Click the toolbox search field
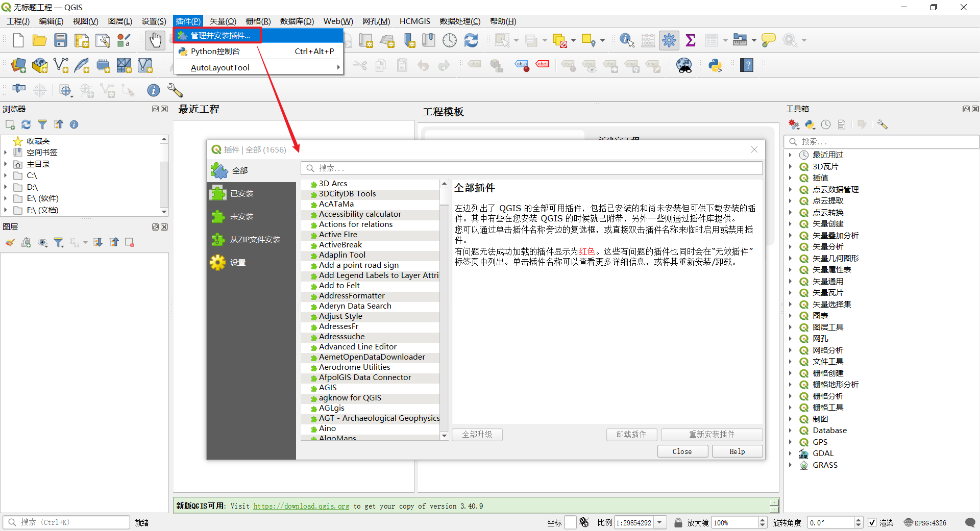Screen dimensions: 980x531 pyautogui.click(x=881, y=141)
